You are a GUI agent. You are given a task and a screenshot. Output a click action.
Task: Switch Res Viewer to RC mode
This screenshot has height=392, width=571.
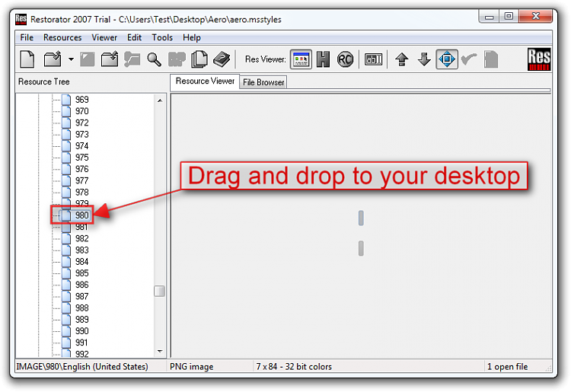tap(345, 59)
